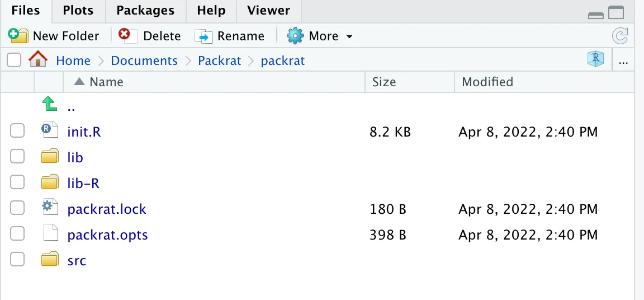
Task: Click the Home house icon
Action: pos(37,60)
